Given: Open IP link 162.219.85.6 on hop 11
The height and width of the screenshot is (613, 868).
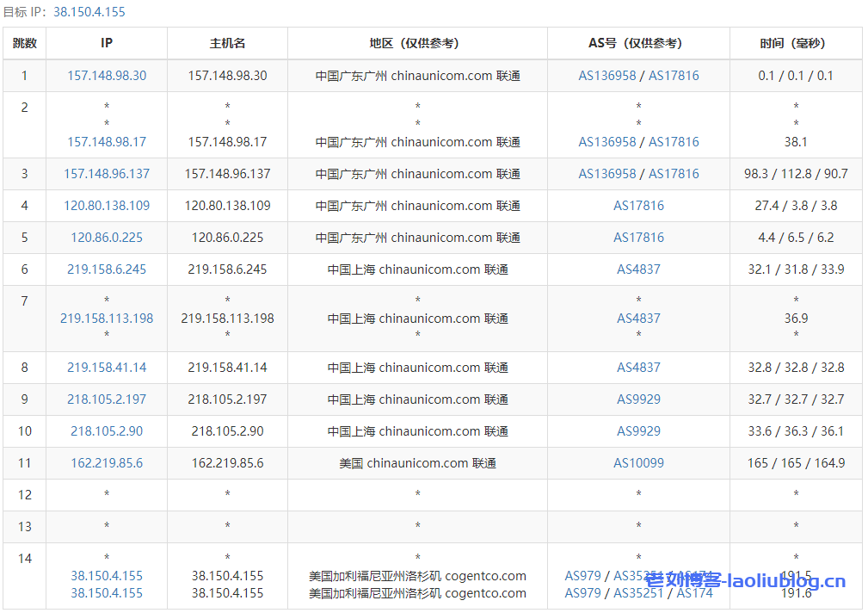Looking at the screenshot, I should point(106,463).
